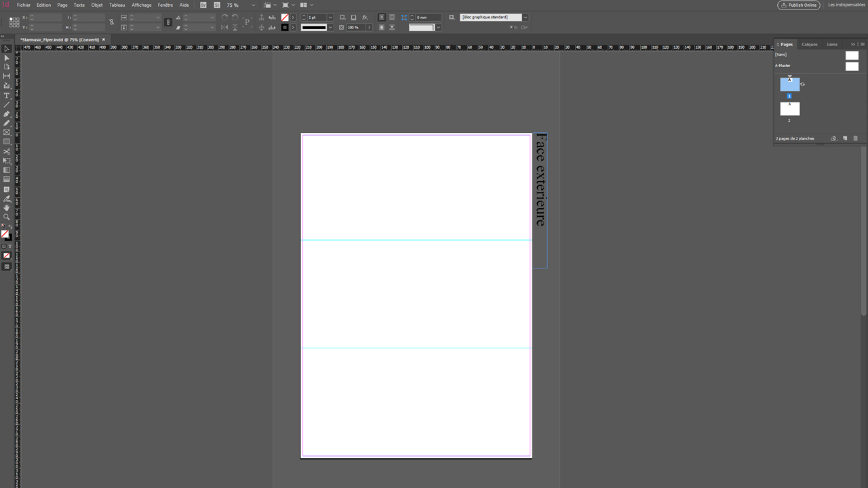Viewport: 868px width, 488px height.
Task: Open the effects fx icon
Action: 365,17
